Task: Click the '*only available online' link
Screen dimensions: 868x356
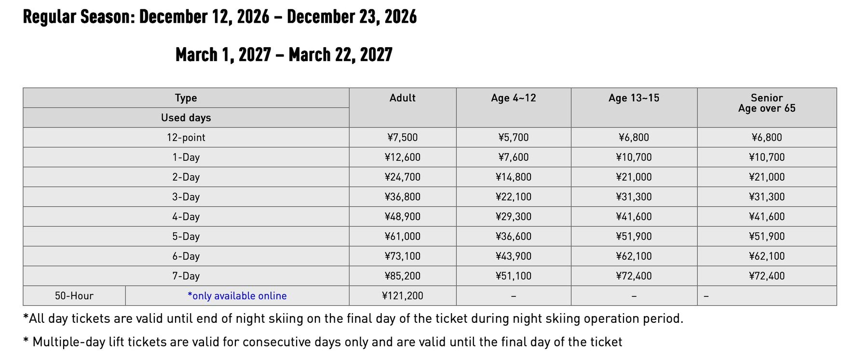Action: click(x=237, y=296)
